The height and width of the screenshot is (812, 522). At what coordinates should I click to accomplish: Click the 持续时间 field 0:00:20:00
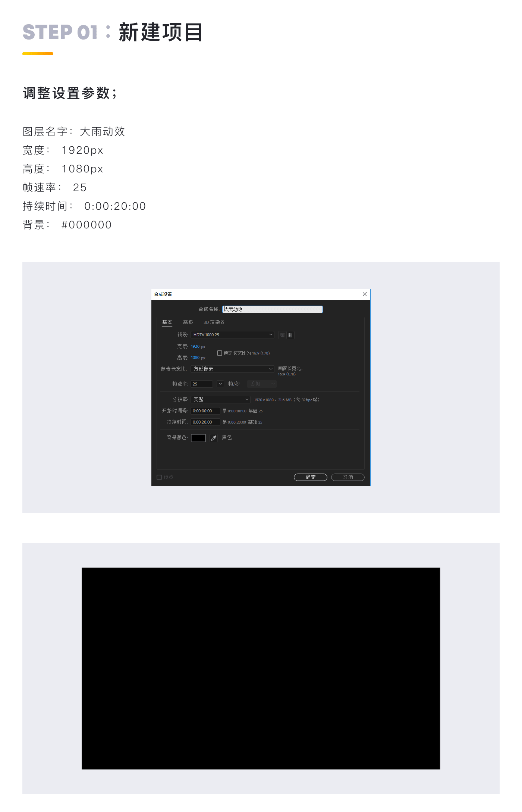205,422
